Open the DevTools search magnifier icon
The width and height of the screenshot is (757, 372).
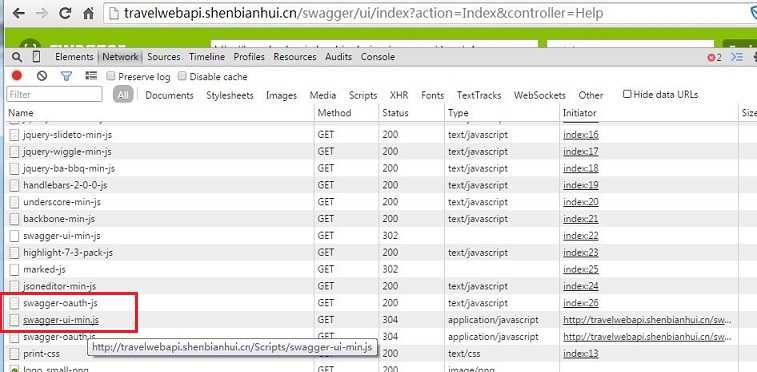coord(17,57)
